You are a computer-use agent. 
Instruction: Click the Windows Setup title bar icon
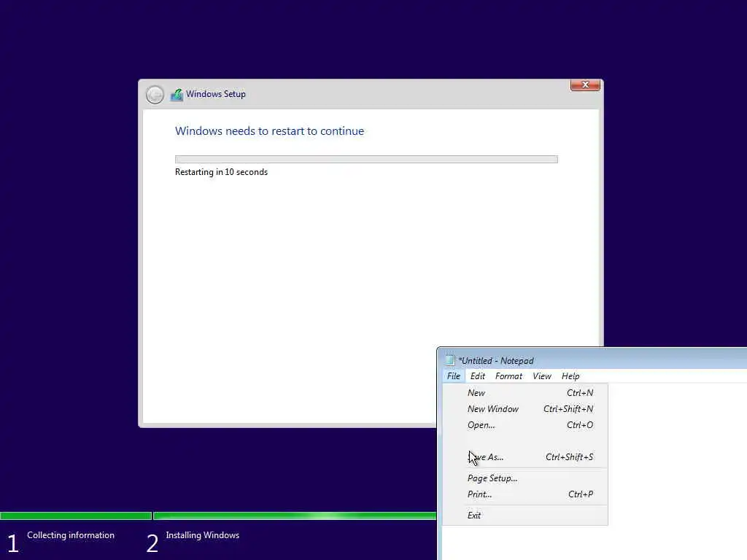point(177,94)
